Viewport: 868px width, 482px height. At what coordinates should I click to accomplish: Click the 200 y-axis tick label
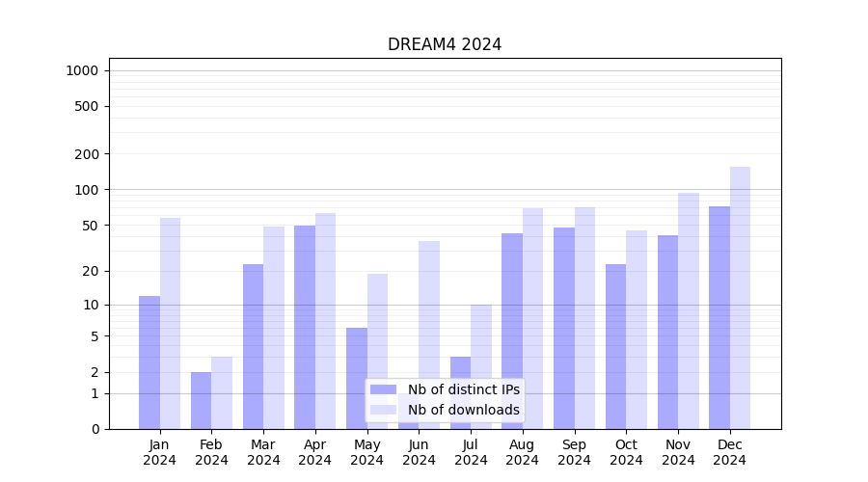point(88,154)
